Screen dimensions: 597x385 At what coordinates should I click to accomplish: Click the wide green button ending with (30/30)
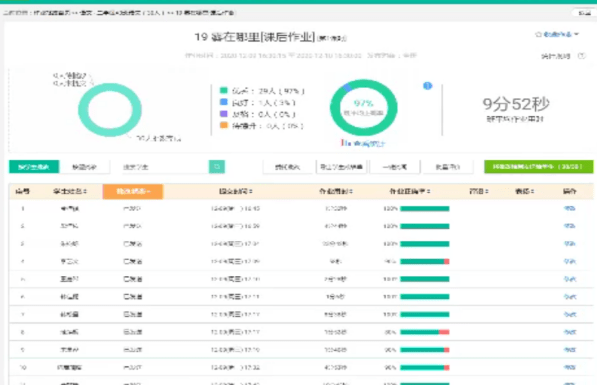[538, 167]
